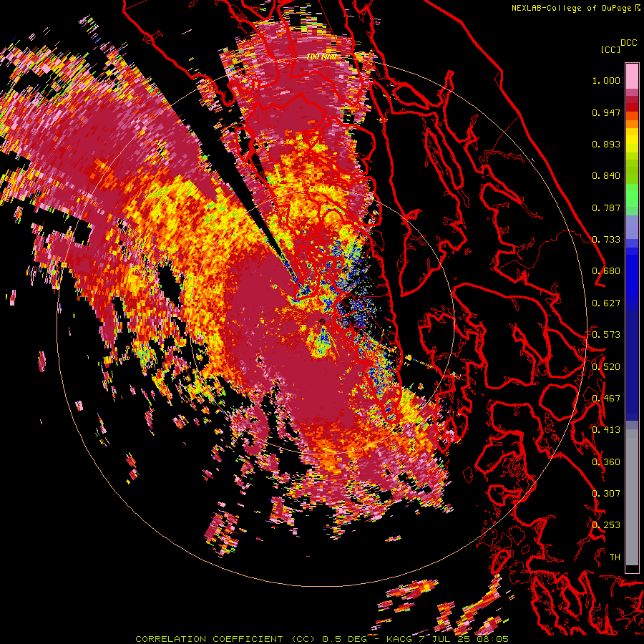Click the [CC] units label above the legend
This screenshot has width=644, height=644.
coord(610,49)
